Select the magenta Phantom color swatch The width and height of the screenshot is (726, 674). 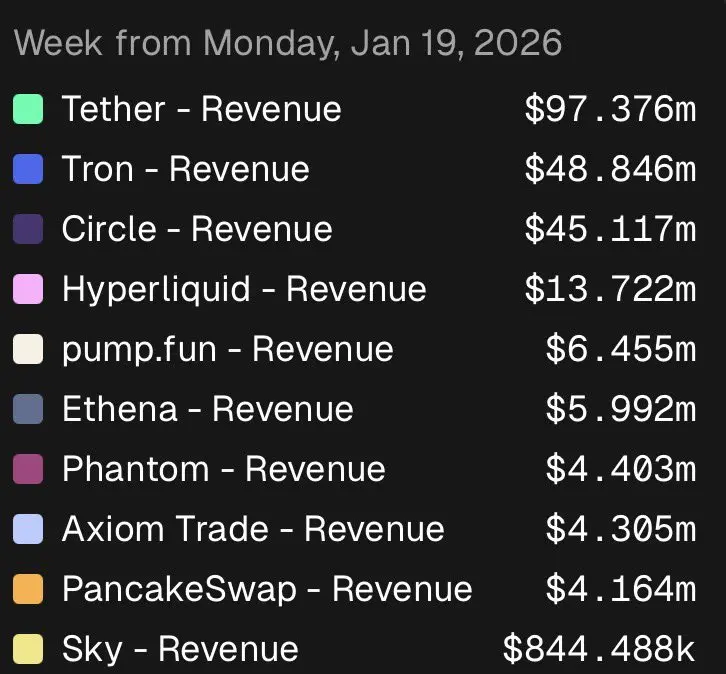pos(28,469)
